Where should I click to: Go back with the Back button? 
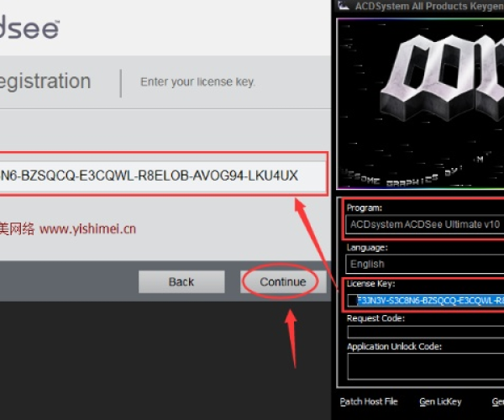click(181, 282)
